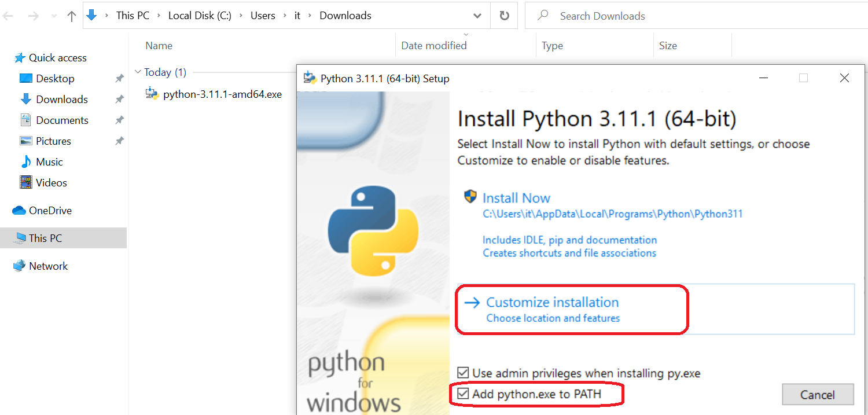Expand the chevron between Local Disk and Users
868x415 pixels.
coord(241,16)
